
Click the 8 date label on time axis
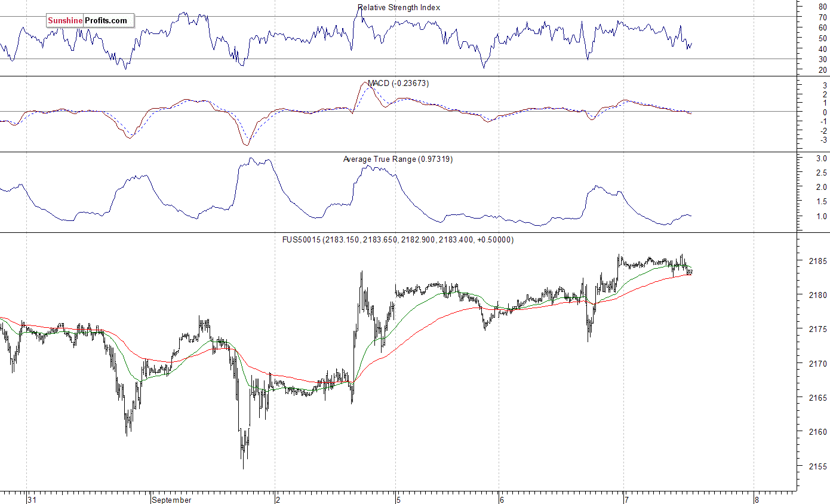point(757,500)
